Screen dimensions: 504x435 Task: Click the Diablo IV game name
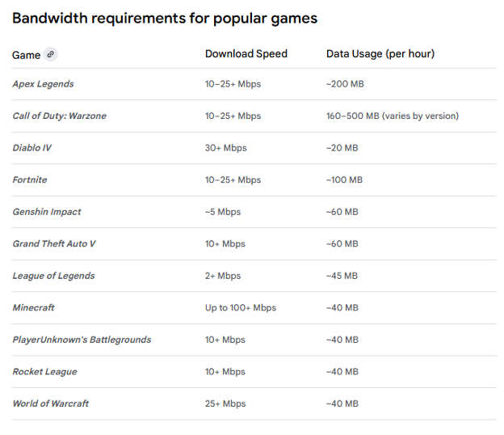coord(32,148)
